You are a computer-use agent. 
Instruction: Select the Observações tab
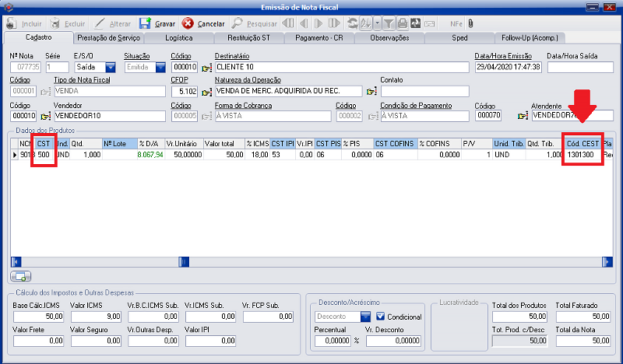[388, 37]
